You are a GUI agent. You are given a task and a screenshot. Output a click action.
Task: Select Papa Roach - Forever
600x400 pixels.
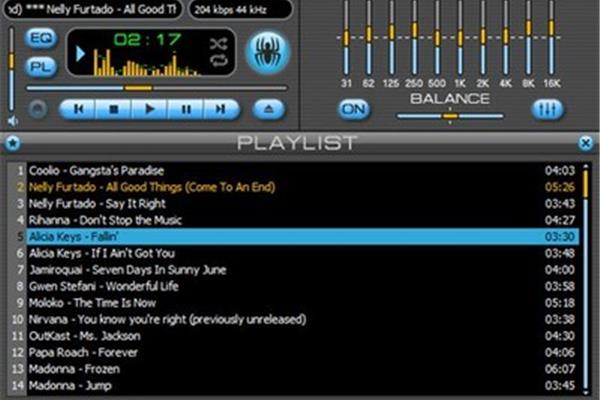302,353
